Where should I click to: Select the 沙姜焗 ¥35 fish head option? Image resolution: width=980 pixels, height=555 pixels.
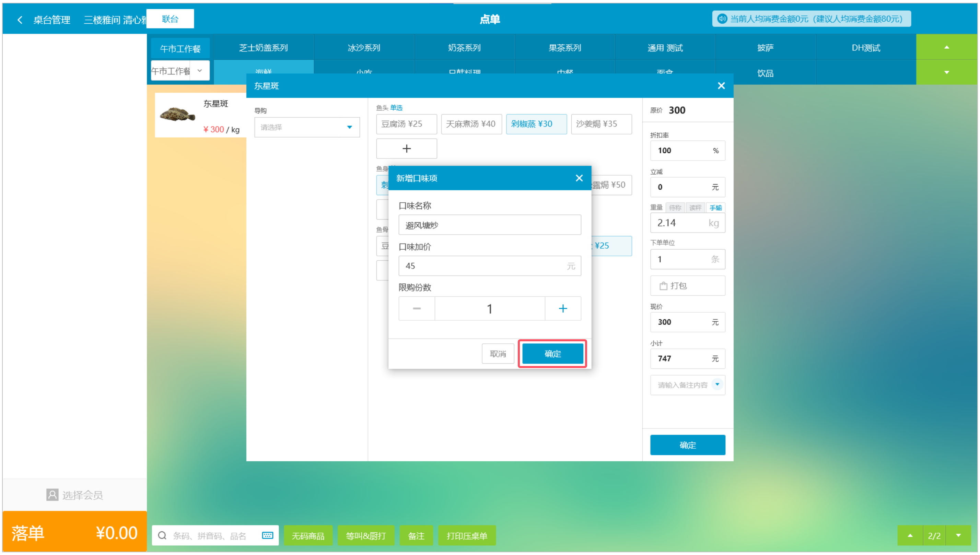pos(601,124)
